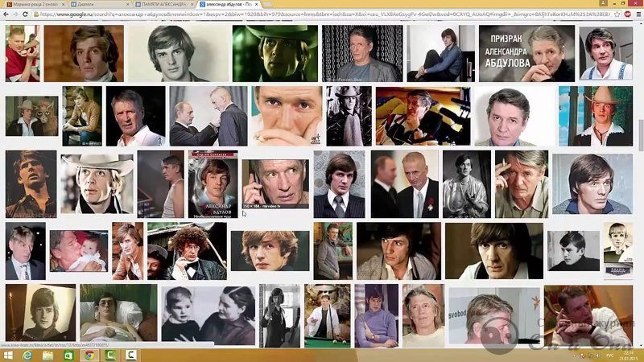Open the 'ПРИЗРАК АЛЕКСАНДРА АБДУЛОВА' thumbnail
This screenshot has height=362, width=644.
[526, 53]
